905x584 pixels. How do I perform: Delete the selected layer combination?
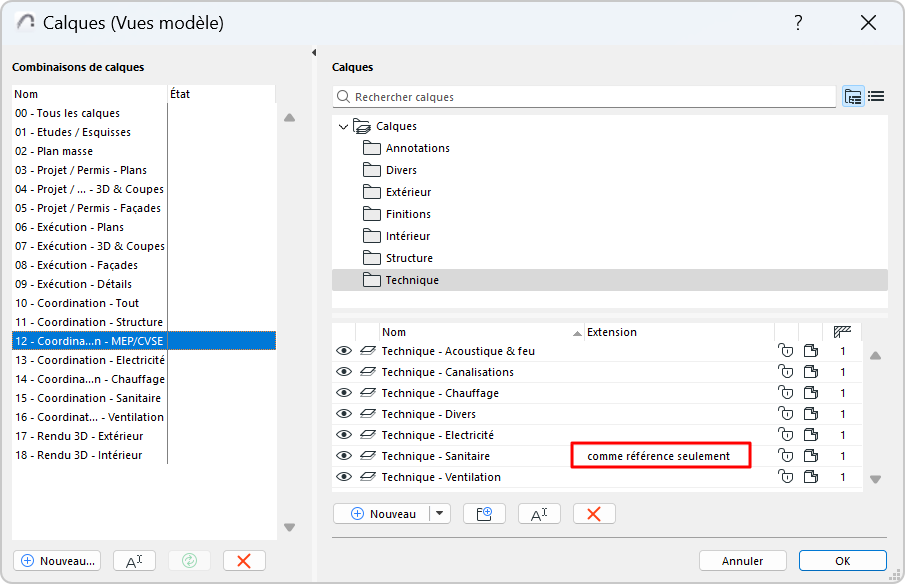click(x=243, y=561)
